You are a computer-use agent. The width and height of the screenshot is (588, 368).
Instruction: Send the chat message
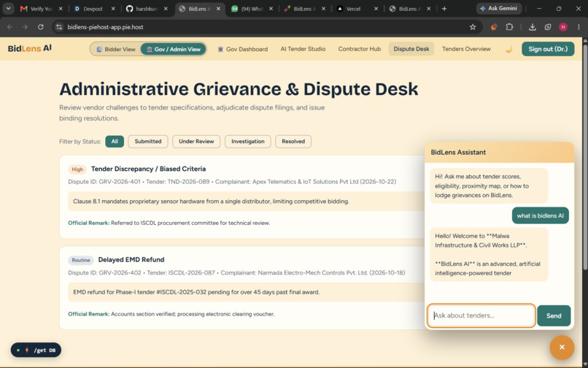pos(554,316)
